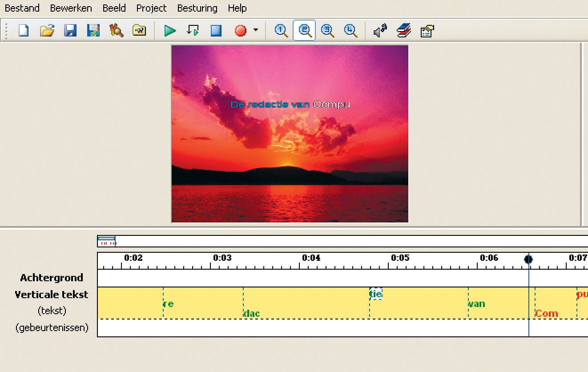The width and height of the screenshot is (588, 372).
Task: Click the 0:05 mark on the time ruler
Action: [400, 258]
